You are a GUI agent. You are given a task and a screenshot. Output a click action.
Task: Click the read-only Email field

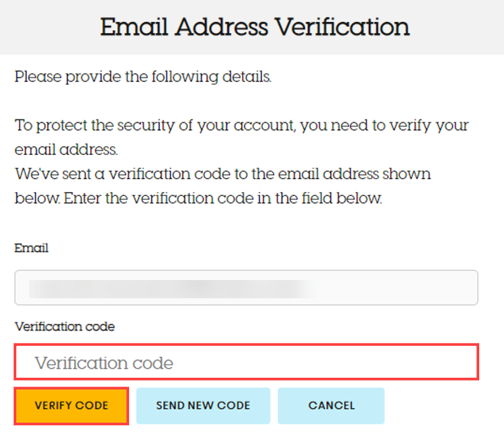[246, 288]
